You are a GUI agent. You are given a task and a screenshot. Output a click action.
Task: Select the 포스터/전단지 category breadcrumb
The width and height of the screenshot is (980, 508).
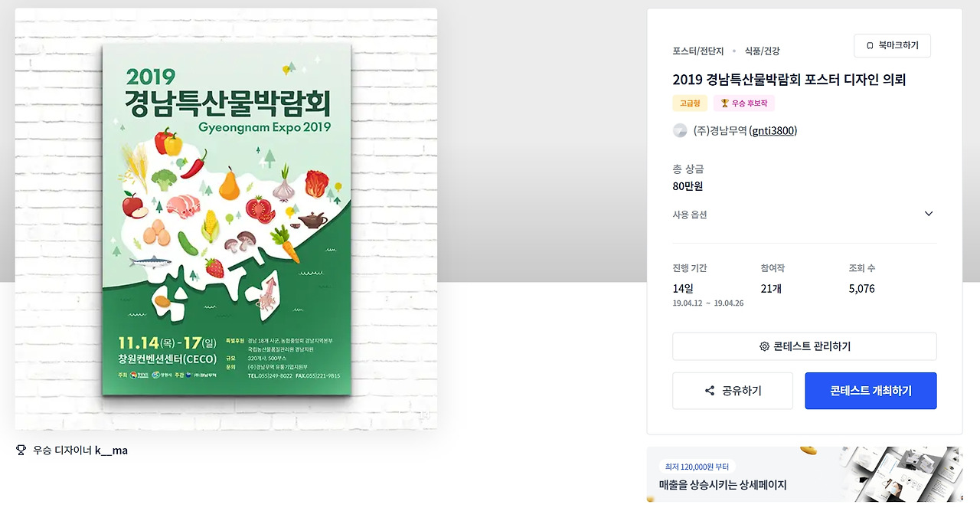tap(698, 51)
